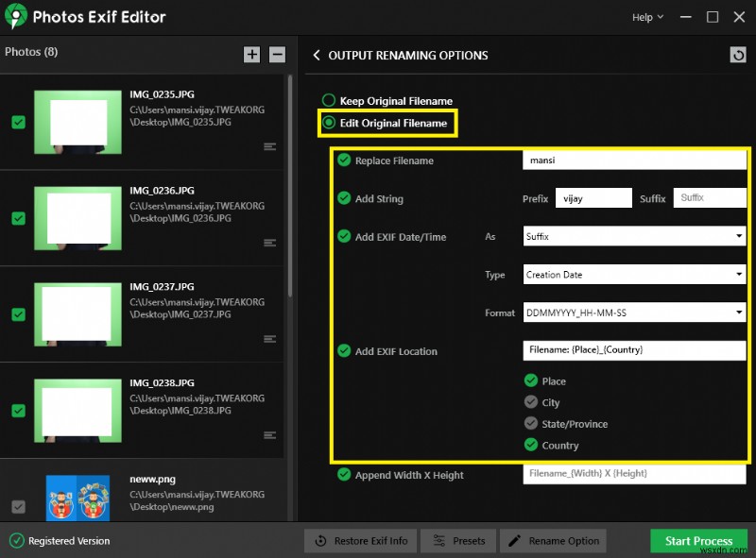Open the Help menu

click(646, 16)
